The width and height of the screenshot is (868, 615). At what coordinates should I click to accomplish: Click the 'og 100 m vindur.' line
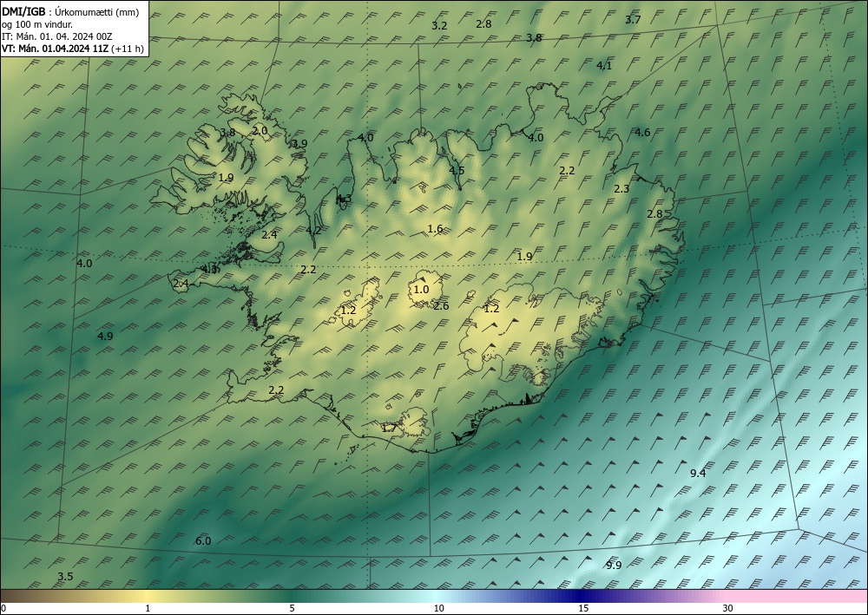point(37,24)
